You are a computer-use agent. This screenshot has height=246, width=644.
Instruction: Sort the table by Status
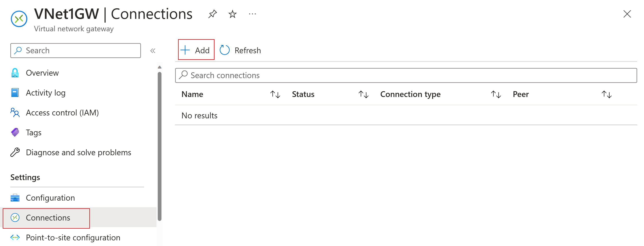pyautogui.click(x=303, y=94)
